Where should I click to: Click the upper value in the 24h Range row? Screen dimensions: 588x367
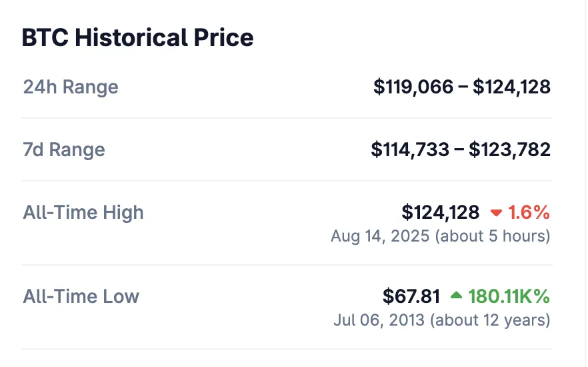[512, 87]
